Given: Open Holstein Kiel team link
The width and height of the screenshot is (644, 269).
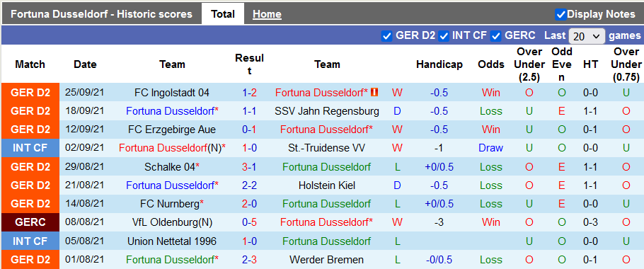Looking at the screenshot, I should 328,185.
